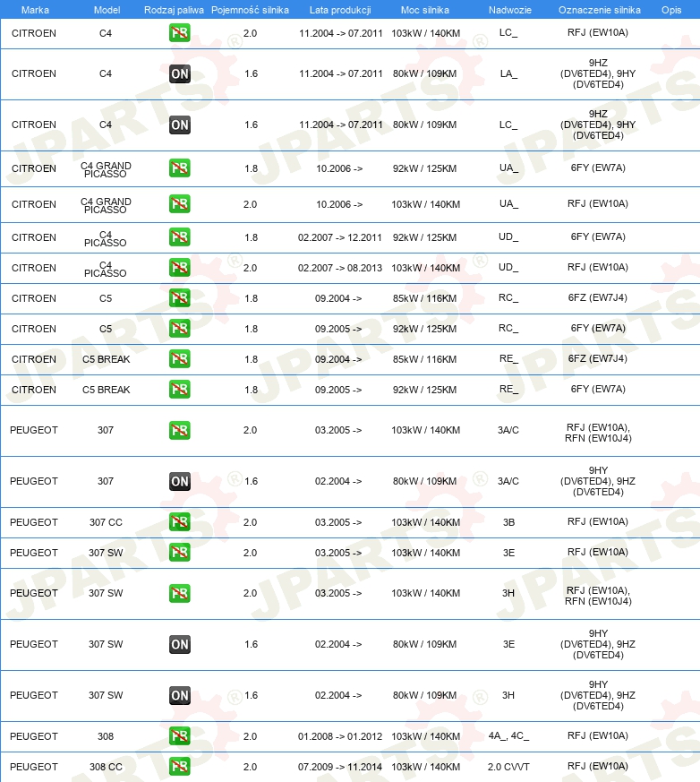700x782 pixels.
Task: Click Opis column header
Action: pos(671,10)
